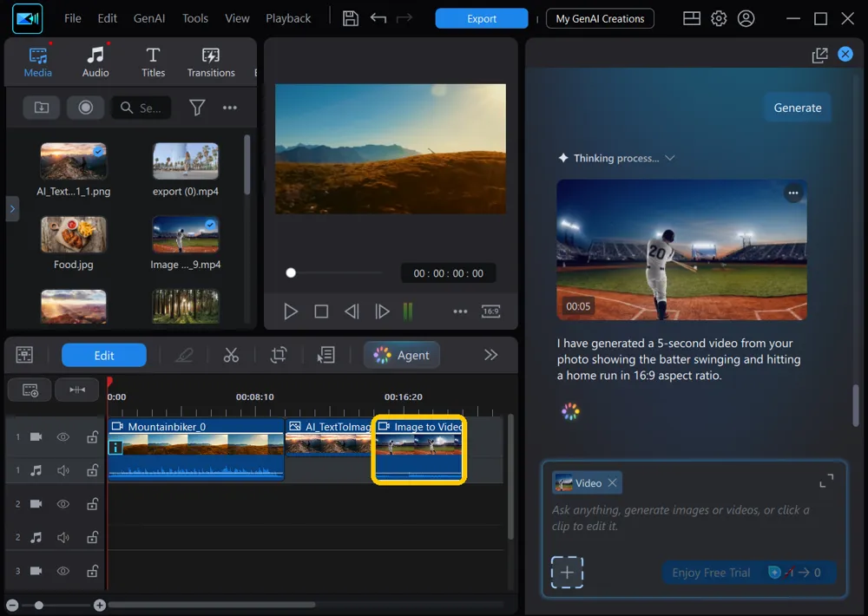Click the snap/ripple mode timeline icon
The width and height of the screenshot is (868, 616).
click(x=77, y=390)
